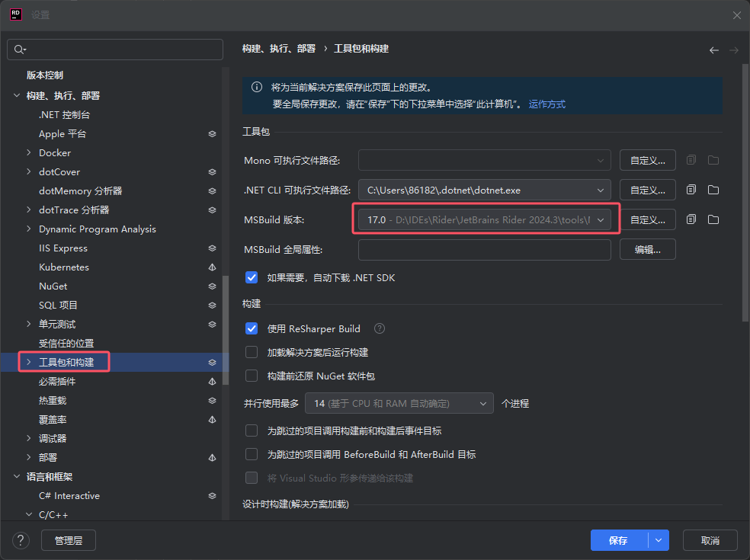The width and height of the screenshot is (750, 560).
Task: Click layer icon beside 工具包和构建
Action: click(x=212, y=363)
